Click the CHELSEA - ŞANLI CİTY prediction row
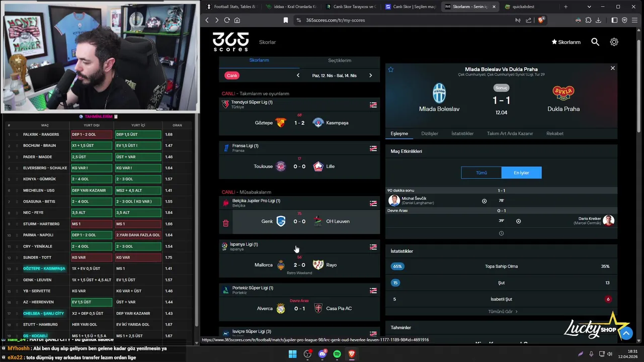 (x=99, y=313)
